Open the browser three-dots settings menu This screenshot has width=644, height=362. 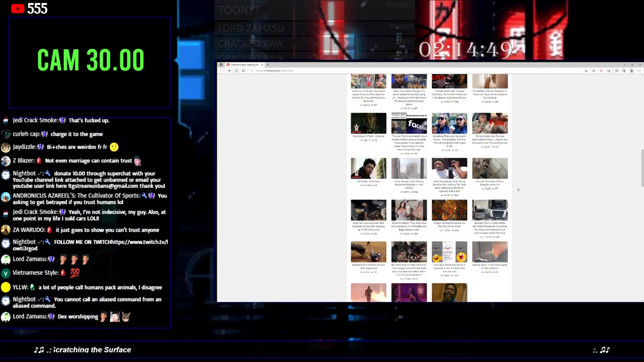[639, 70]
